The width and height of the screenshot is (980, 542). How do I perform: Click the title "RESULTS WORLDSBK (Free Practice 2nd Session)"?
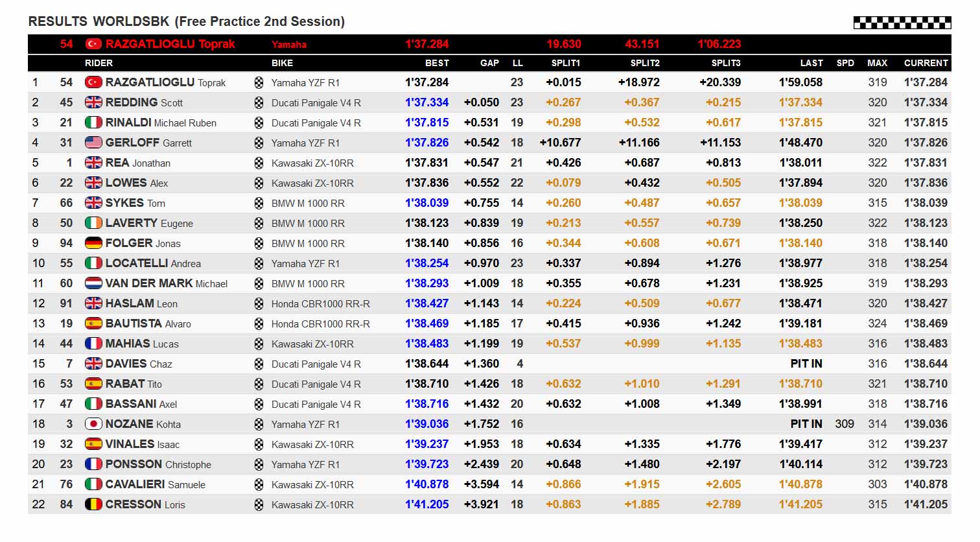[187, 21]
